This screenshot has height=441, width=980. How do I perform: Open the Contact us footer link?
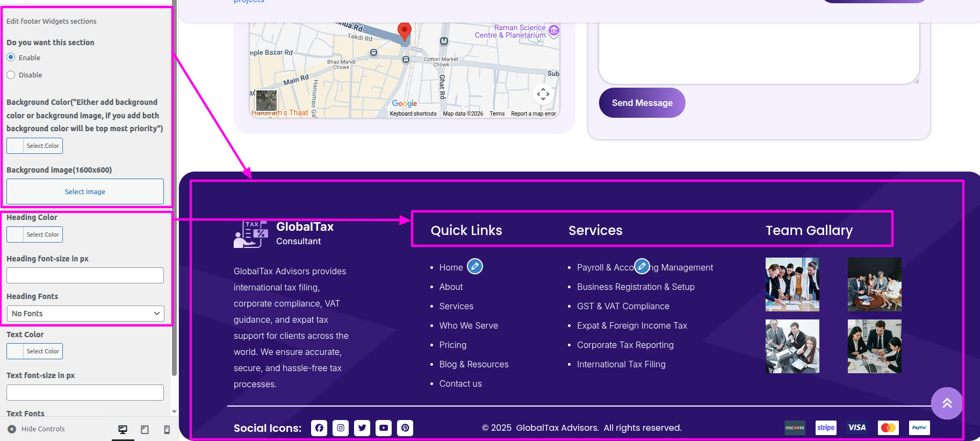click(x=460, y=383)
